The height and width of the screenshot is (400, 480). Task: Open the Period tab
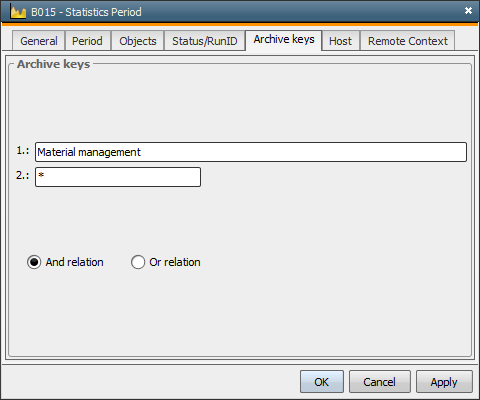[x=87, y=41]
